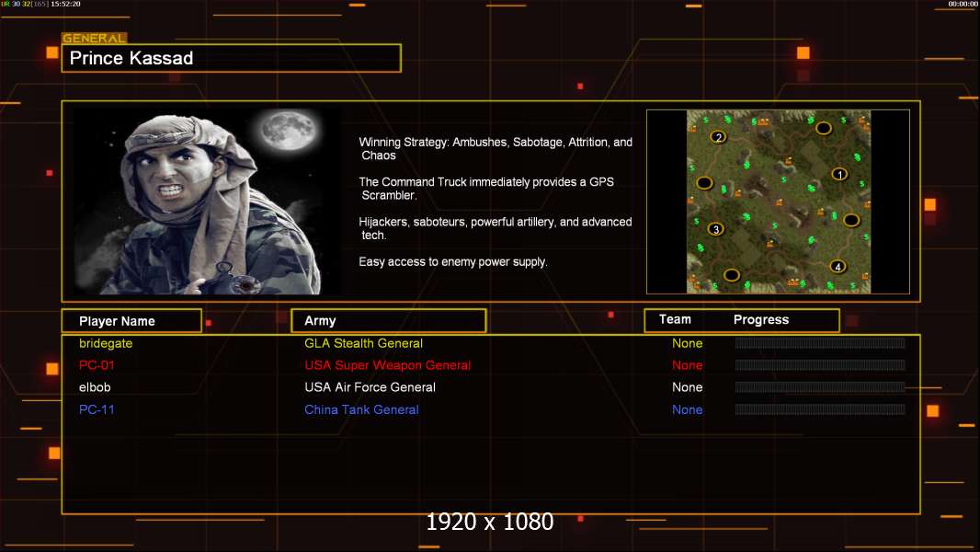
Task: Click elbob's loading progress bar
Action: click(820, 387)
